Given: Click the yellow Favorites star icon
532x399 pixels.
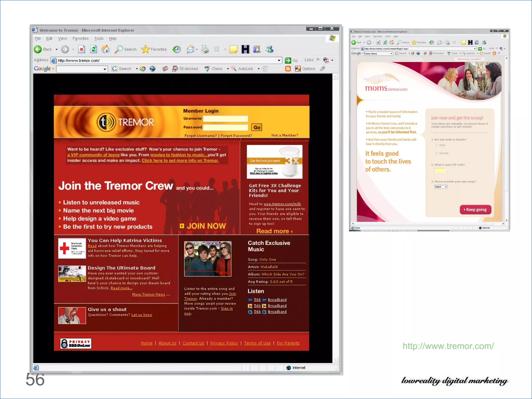Looking at the screenshot, I should tap(145, 49).
